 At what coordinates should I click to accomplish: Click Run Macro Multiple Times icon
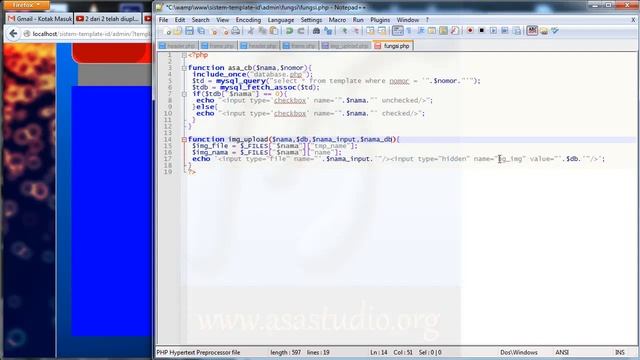coord(505,31)
